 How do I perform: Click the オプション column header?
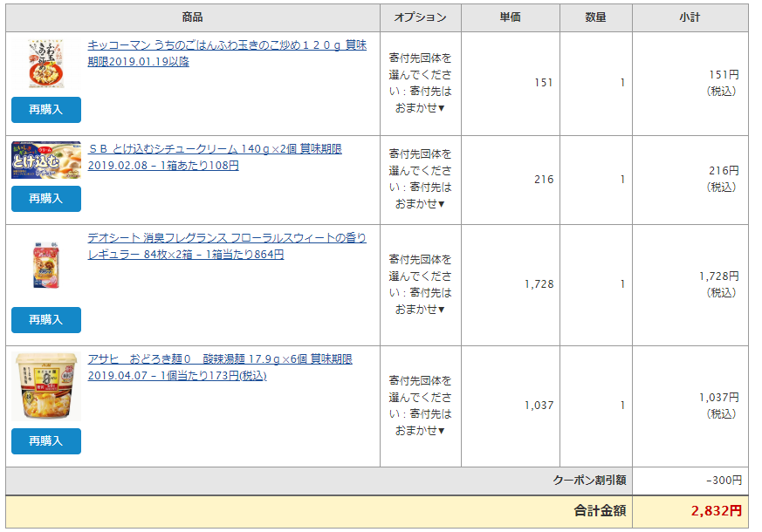click(421, 17)
